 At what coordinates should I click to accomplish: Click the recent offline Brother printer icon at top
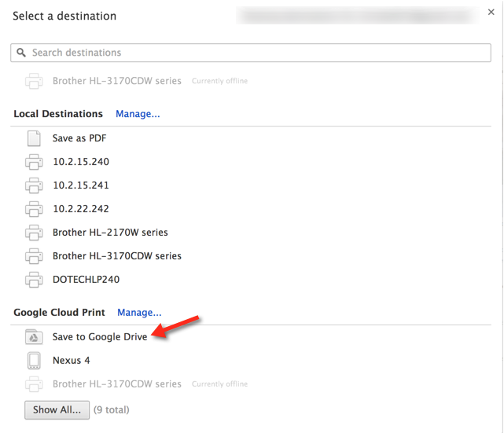pyautogui.click(x=34, y=81)
